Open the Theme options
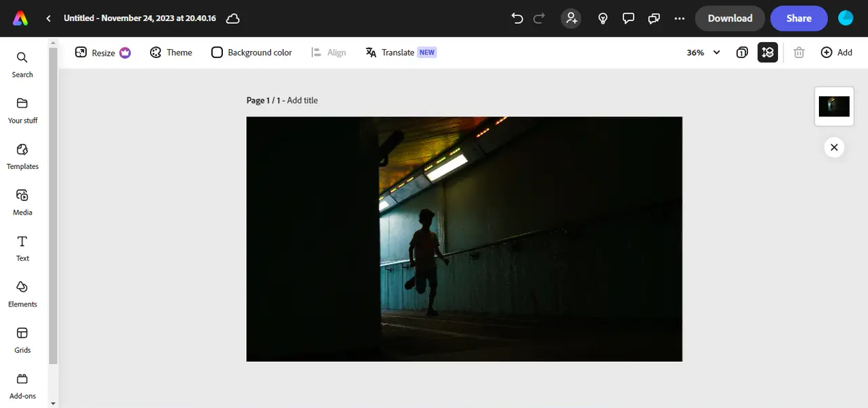Image resolution: width=868 pixels, height=408 pixels. [171, 52]
